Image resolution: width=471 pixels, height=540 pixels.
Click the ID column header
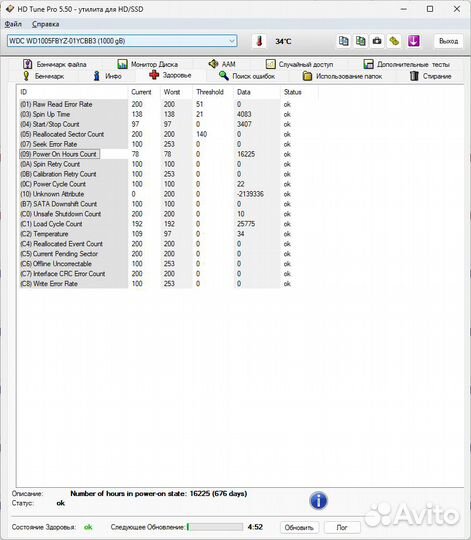pyautogui.click(x=72, y=92)
